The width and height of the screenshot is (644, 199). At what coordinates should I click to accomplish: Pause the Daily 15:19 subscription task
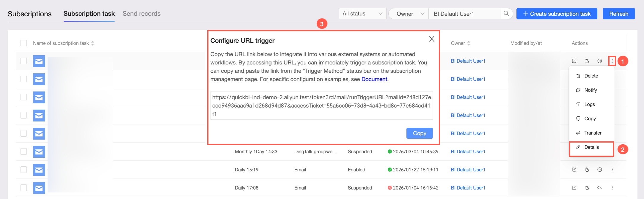click(x=600, y=170)
